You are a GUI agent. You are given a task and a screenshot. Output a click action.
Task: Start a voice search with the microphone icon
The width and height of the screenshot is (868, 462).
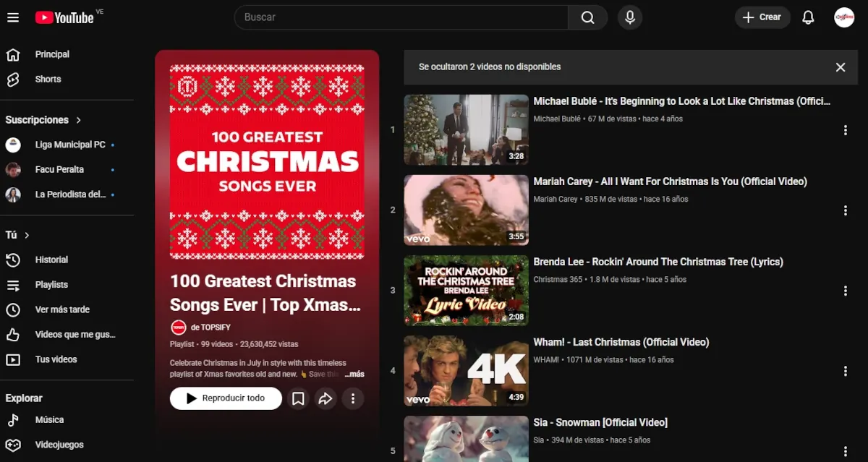[629, 17]
